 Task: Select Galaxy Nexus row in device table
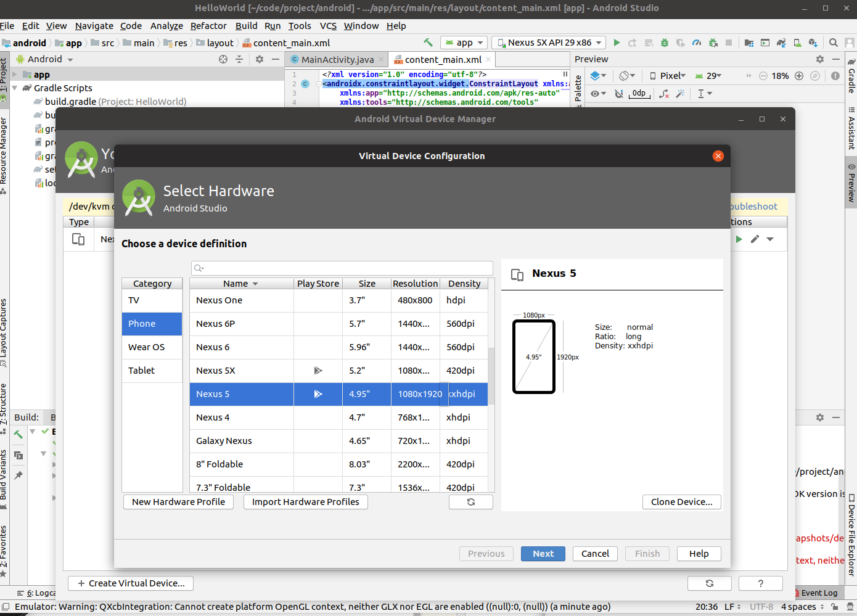(x=338, y=441)
